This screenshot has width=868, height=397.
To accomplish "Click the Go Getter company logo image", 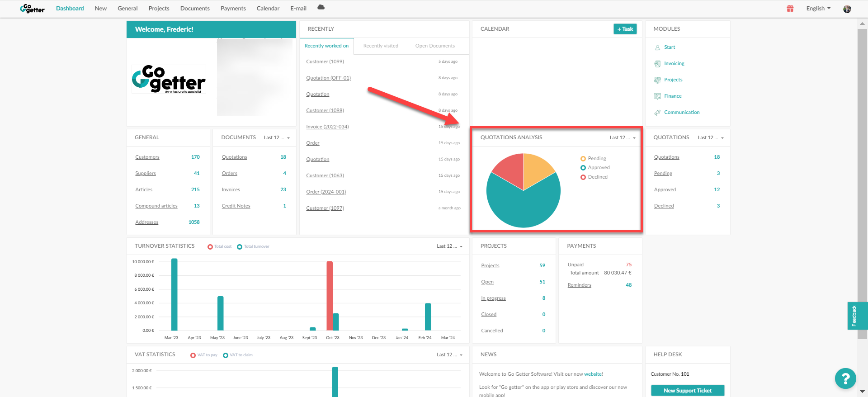I will [x=169, y=79].
